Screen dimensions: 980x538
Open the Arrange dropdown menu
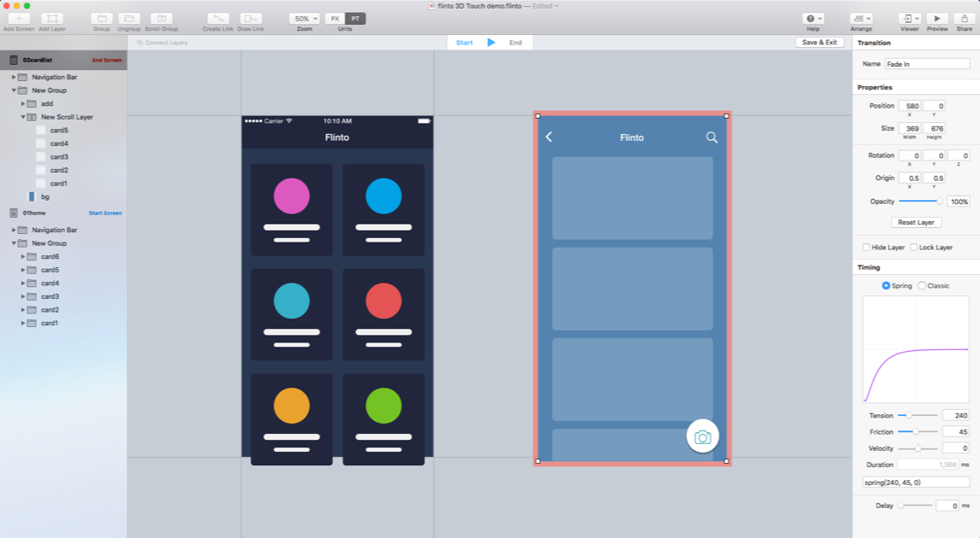tap(861, 19)
